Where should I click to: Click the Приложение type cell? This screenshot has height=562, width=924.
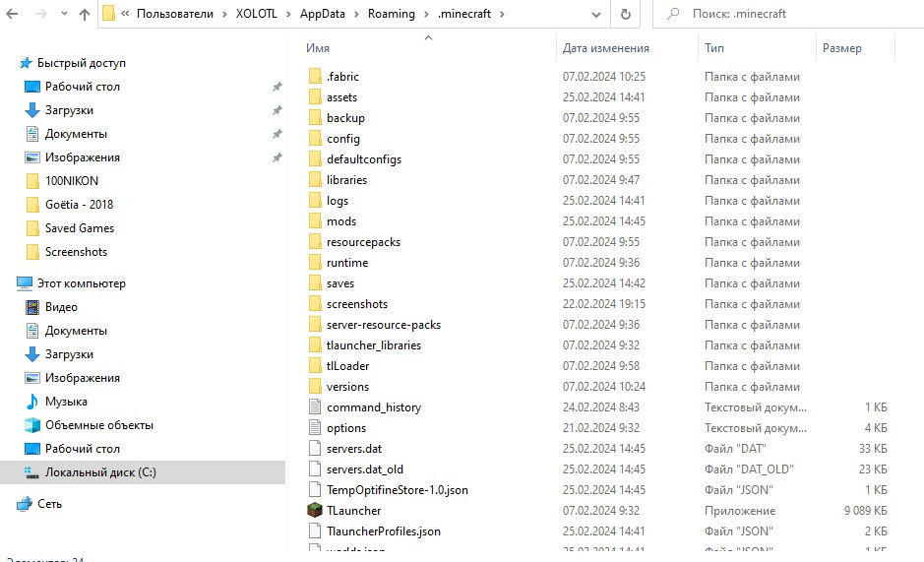click(x=740, y=511)
